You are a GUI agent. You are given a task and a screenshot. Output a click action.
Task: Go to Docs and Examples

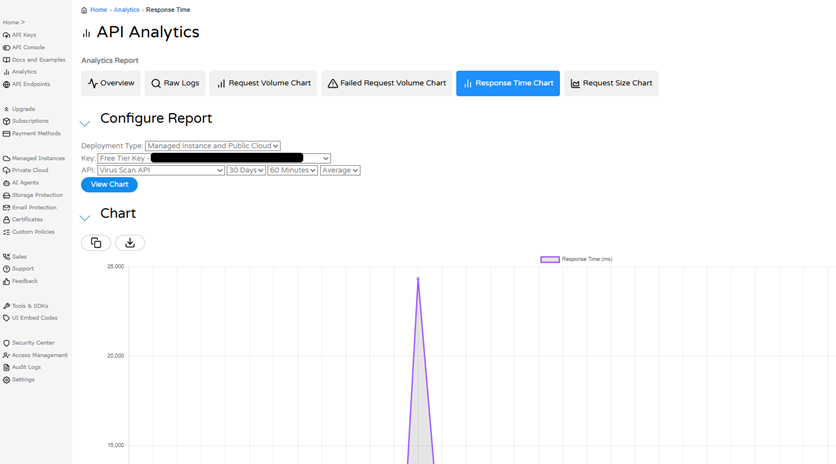[34, 60]
